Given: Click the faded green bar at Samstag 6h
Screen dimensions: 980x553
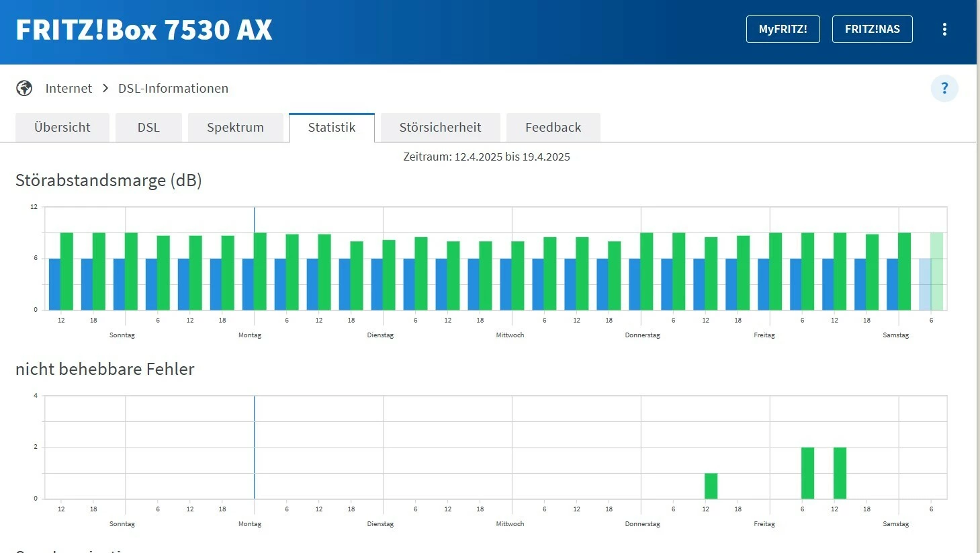Looking at the screenshot, I should coord(936,271).
